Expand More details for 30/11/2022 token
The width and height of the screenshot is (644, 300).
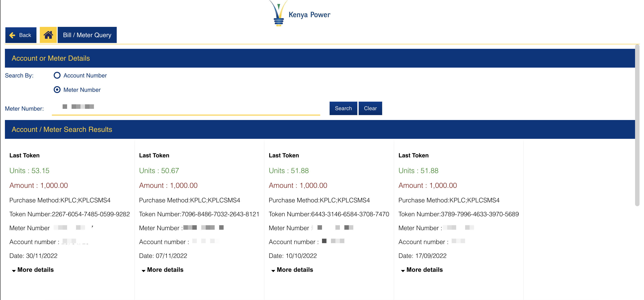pyautogui.click(x=33, y=270)
